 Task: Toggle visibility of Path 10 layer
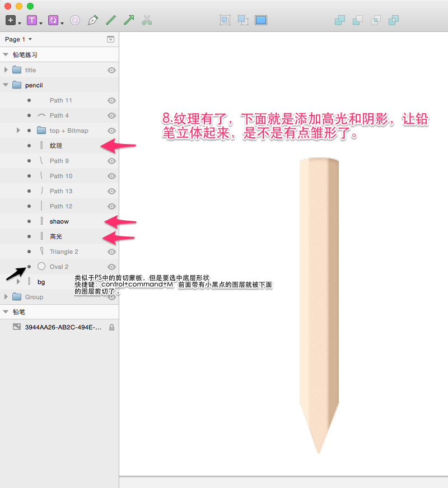pyautogui.click(x=111, y=176)
